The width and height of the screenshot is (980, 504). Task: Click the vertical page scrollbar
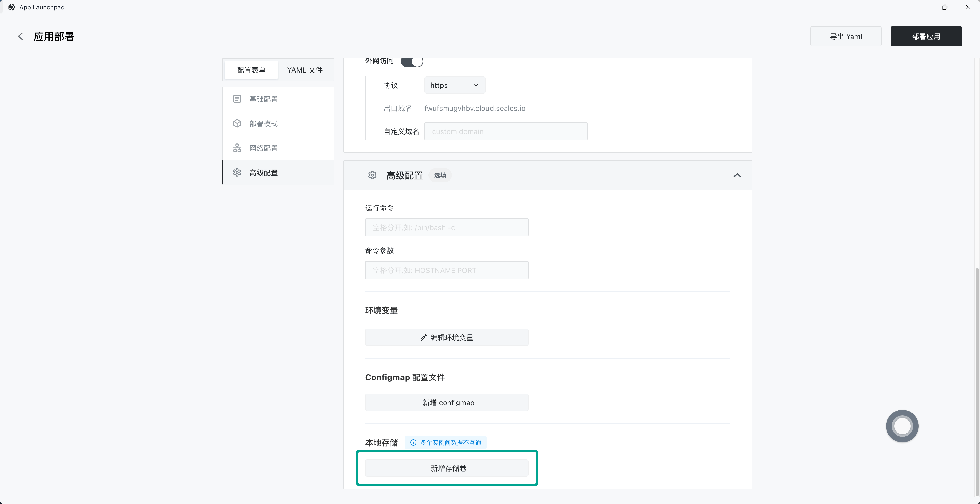pos(977,382)
